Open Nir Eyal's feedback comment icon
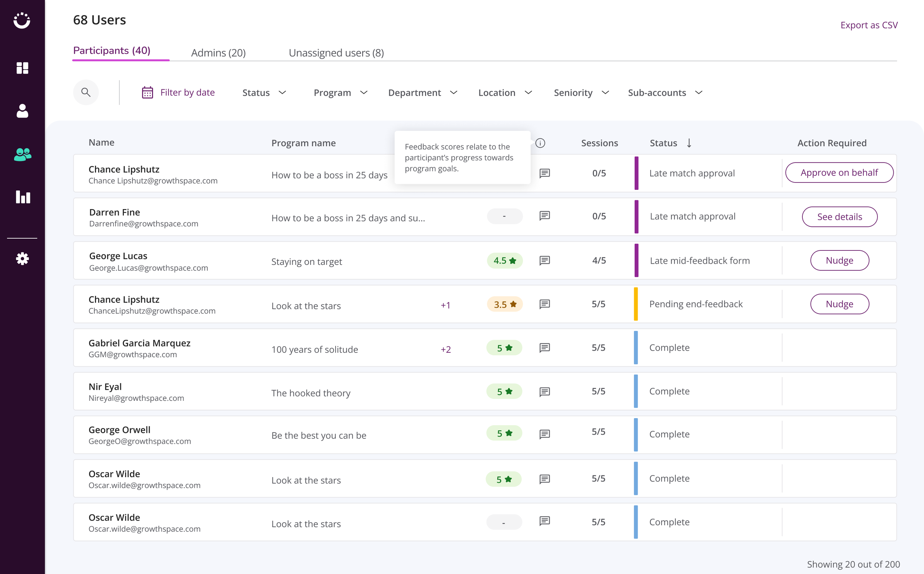Viewport: 924px width, 574px height. click(x=544, y=392)
